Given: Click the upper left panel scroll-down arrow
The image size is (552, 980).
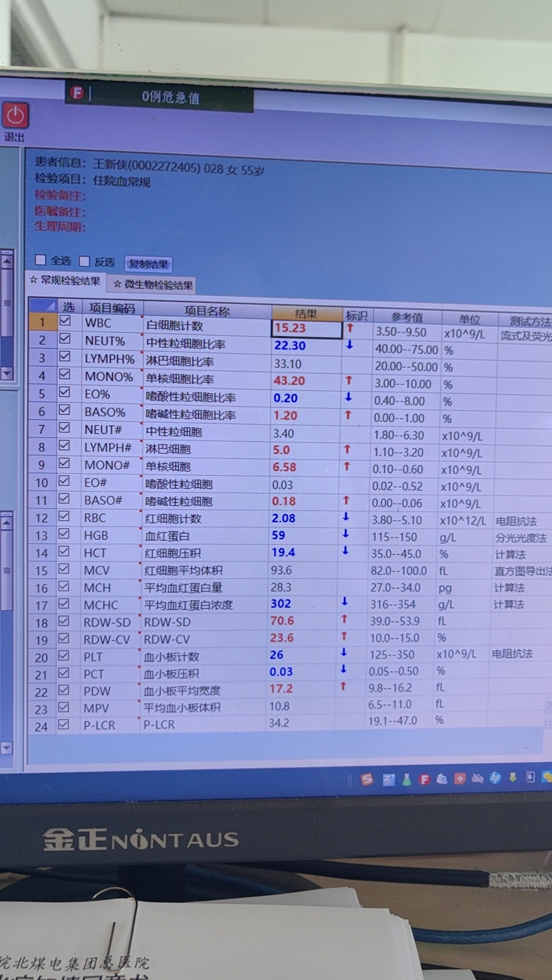Looking at the screenshot, I should tap(7, 373).
